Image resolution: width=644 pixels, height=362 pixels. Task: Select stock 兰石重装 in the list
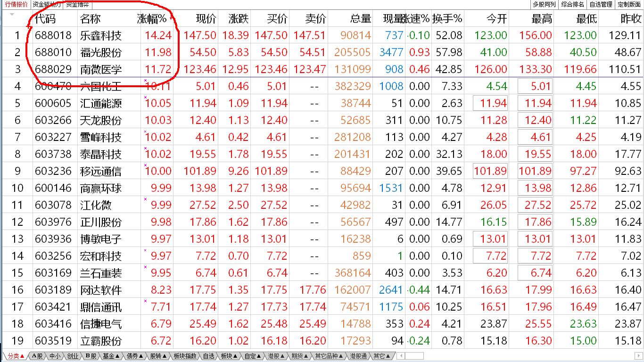101,273
